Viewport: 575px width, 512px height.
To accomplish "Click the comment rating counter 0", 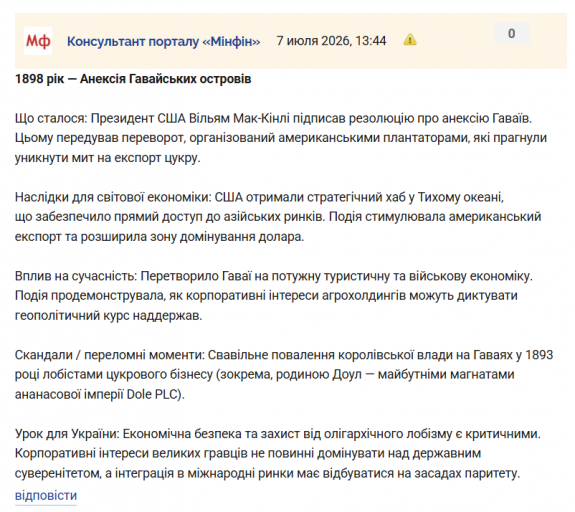I will click(x=512, y=33).
